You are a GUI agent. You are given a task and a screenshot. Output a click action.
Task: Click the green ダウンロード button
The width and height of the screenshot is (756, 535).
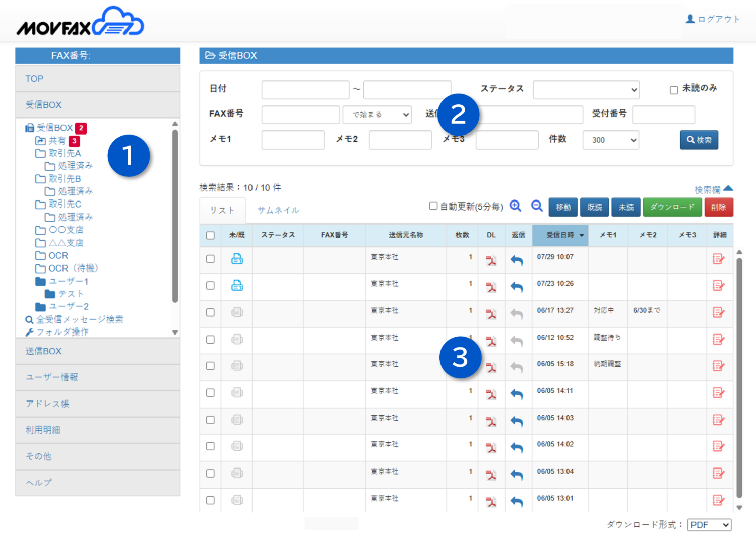(672, 207)
